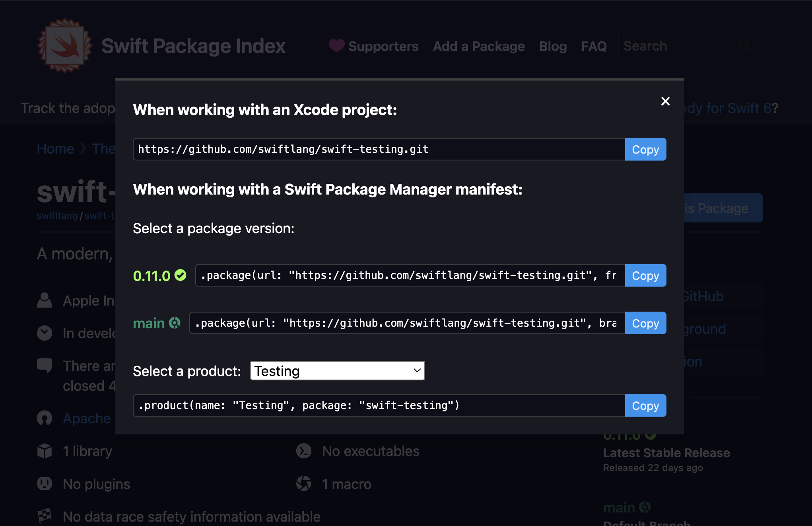The image size is (812, 526).
Task: Click 'Released 22 days ago' text
Action: [x=653, y=468]
